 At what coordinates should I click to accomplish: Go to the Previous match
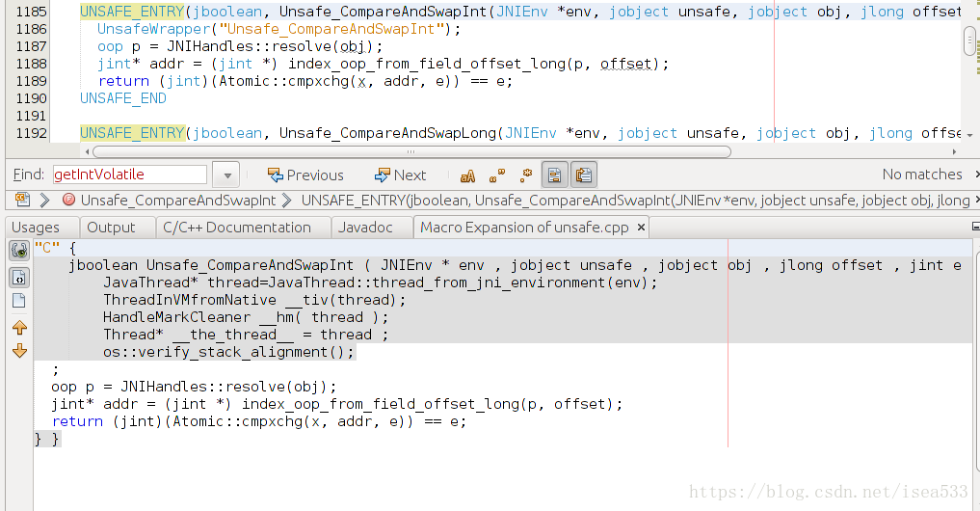[305, 175]
